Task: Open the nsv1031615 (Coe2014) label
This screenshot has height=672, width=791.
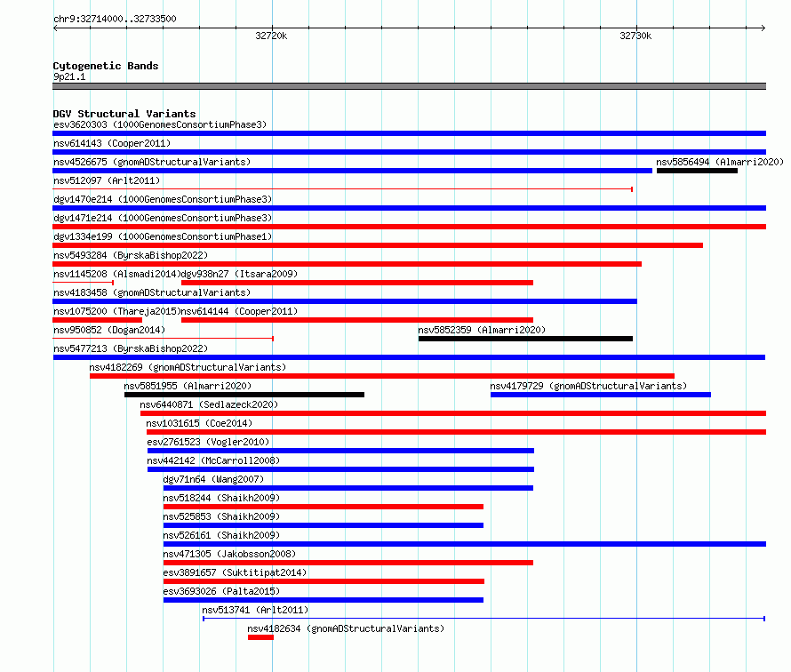Action: tap(199, 423)
